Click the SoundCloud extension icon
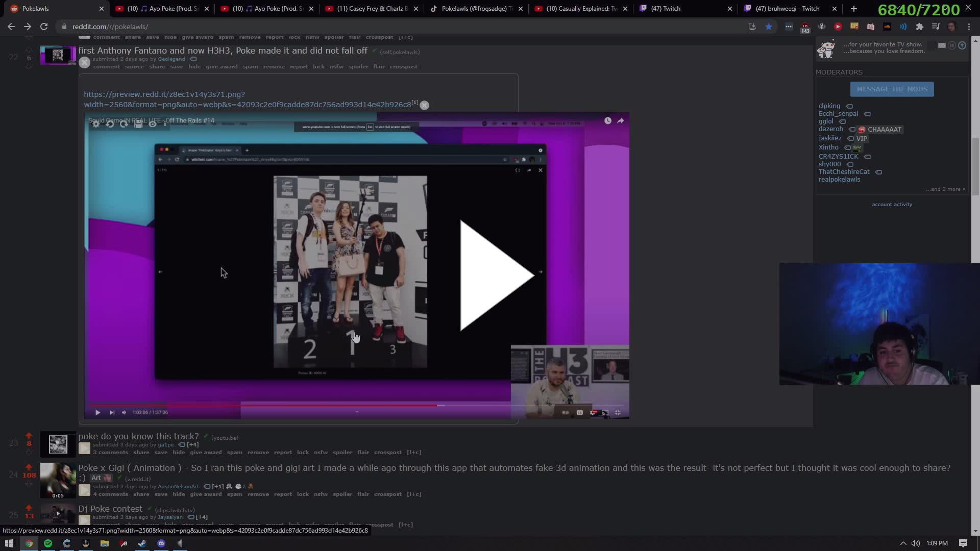980x551 pixels. tap(887, 27)
